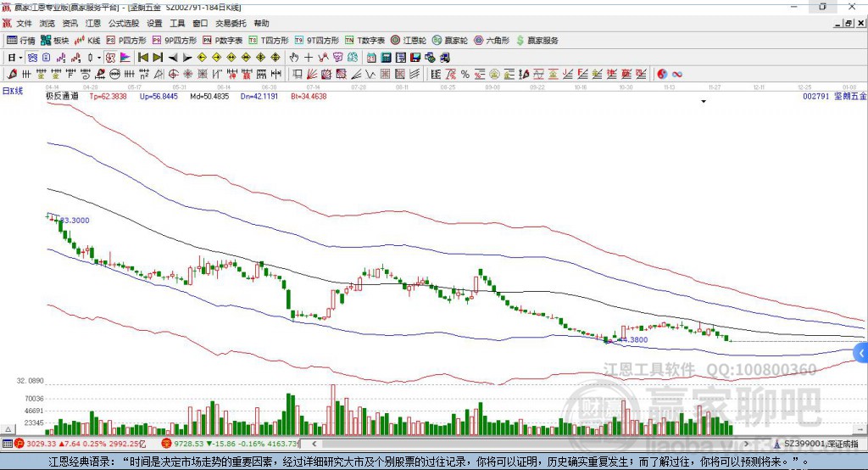Open the 行情 market quotes view
Image resolution: width=868 pixels, height=470 pixels.
[x=20, y=41]
